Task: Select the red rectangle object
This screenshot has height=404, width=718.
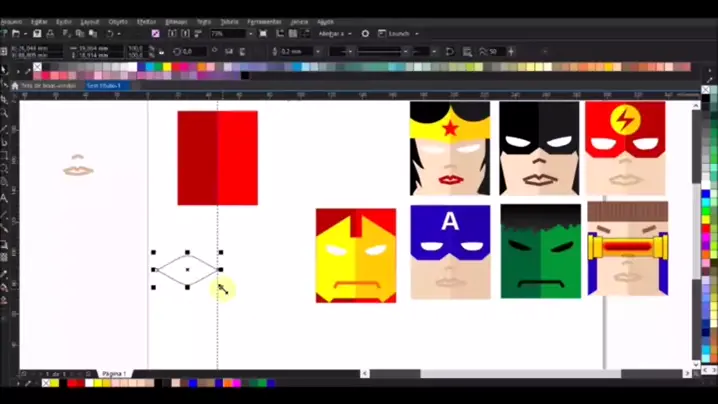Action: pos(218,158)
